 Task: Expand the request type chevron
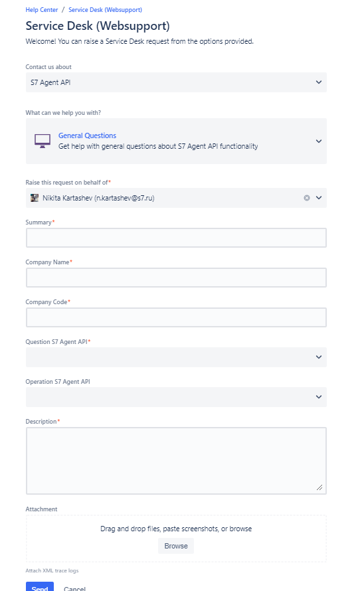tap(319, 141)
